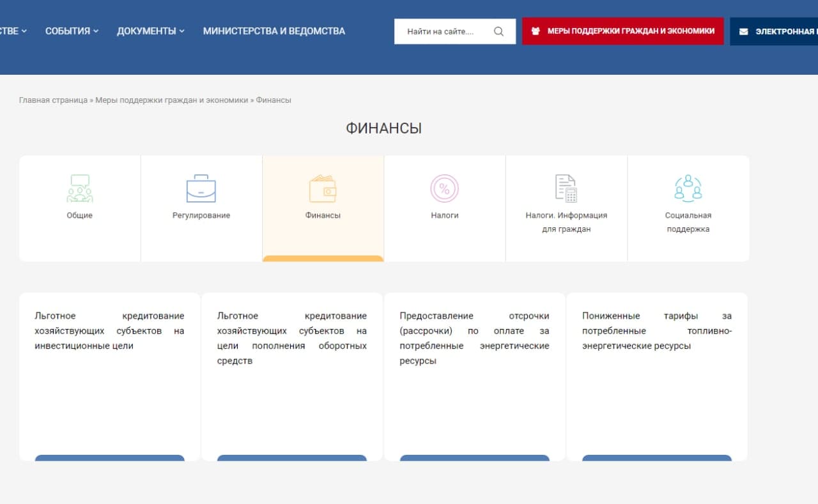Image resolution: width=818 pixels, height=504 pixels.
Task: Click the Социальная поддержка people icon
Action: [688, 188]
